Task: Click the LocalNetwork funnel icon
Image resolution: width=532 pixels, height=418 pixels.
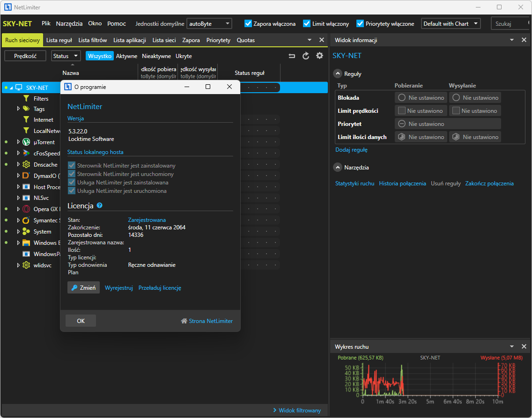Action: tap(26, 131)
